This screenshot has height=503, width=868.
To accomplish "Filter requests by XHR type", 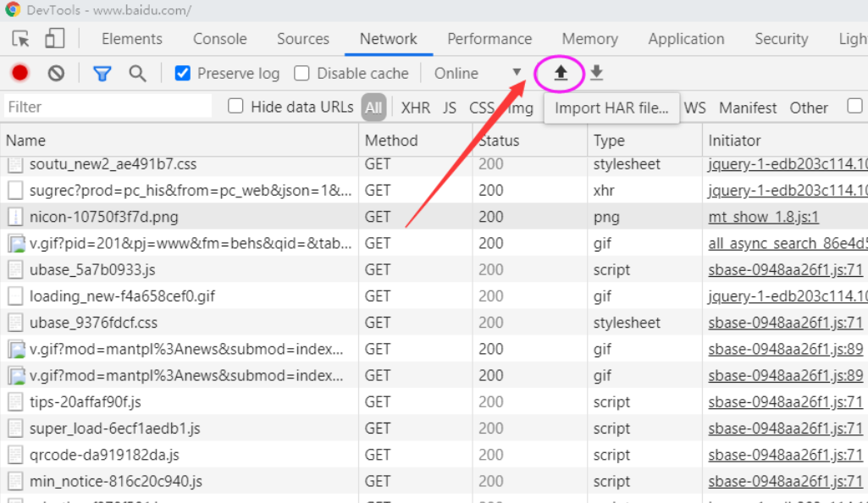I will 415,108.
